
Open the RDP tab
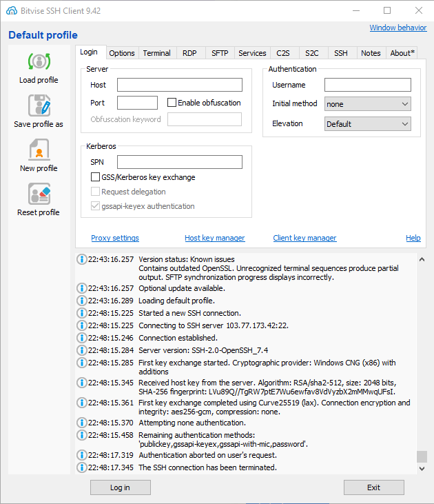point(189,53)
